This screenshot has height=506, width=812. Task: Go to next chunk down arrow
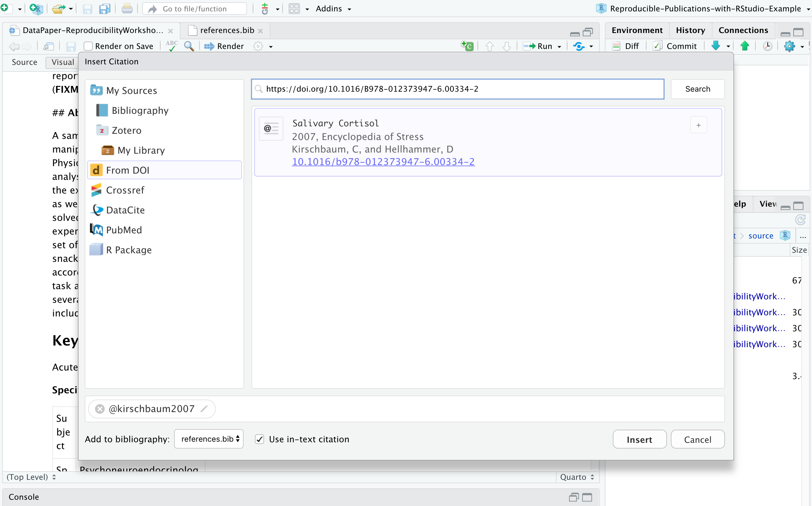[x=507, y=46]
